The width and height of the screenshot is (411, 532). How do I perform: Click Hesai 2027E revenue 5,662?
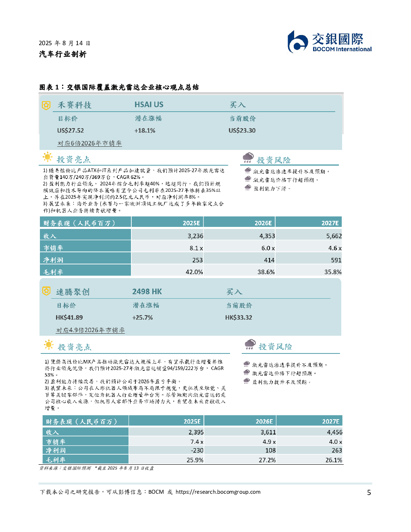[x=334, y=236]
